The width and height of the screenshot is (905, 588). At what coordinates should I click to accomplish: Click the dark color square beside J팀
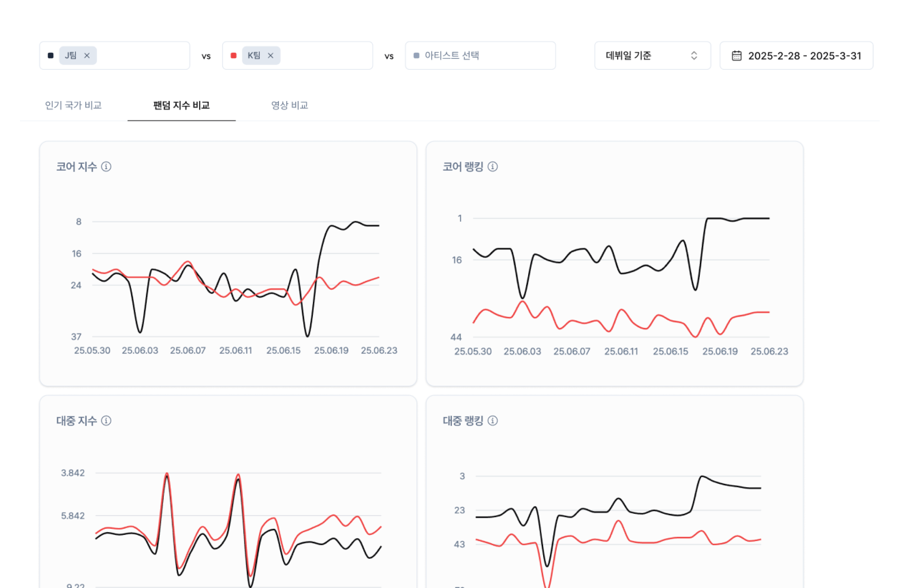click(51, 56)
